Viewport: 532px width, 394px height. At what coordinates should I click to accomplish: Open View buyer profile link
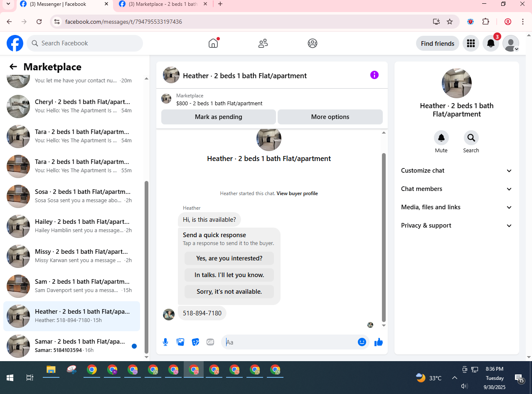297,193
